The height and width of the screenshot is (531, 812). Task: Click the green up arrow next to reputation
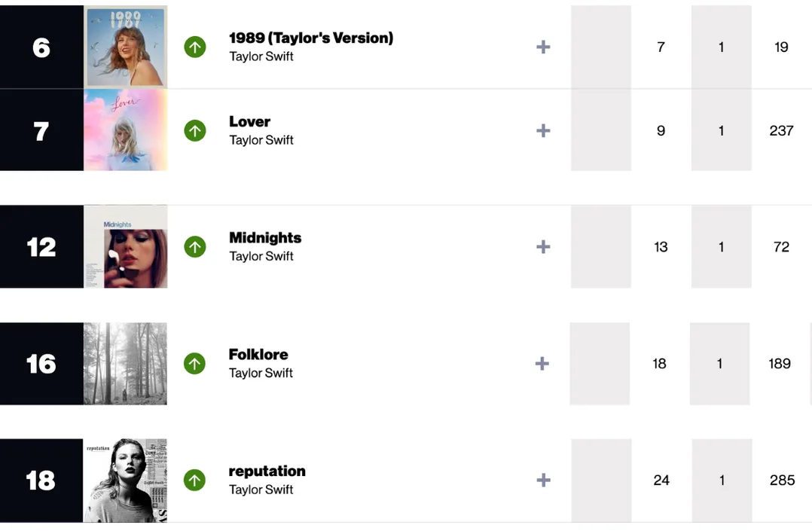tap(195, 481)
